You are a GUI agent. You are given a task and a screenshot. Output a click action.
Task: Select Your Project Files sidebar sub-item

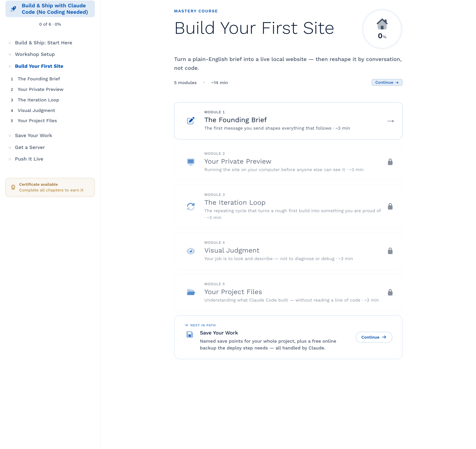click(37, 121)
